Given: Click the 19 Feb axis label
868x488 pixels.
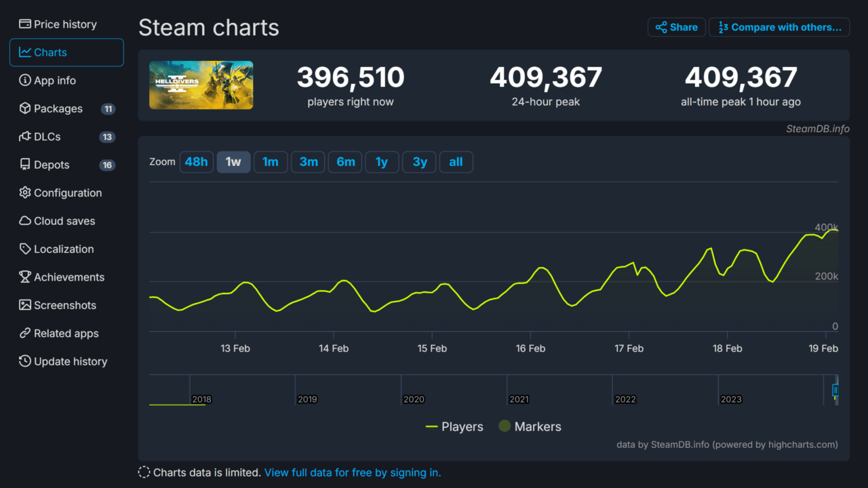Looking at the screenshot, I should point(823,348).
